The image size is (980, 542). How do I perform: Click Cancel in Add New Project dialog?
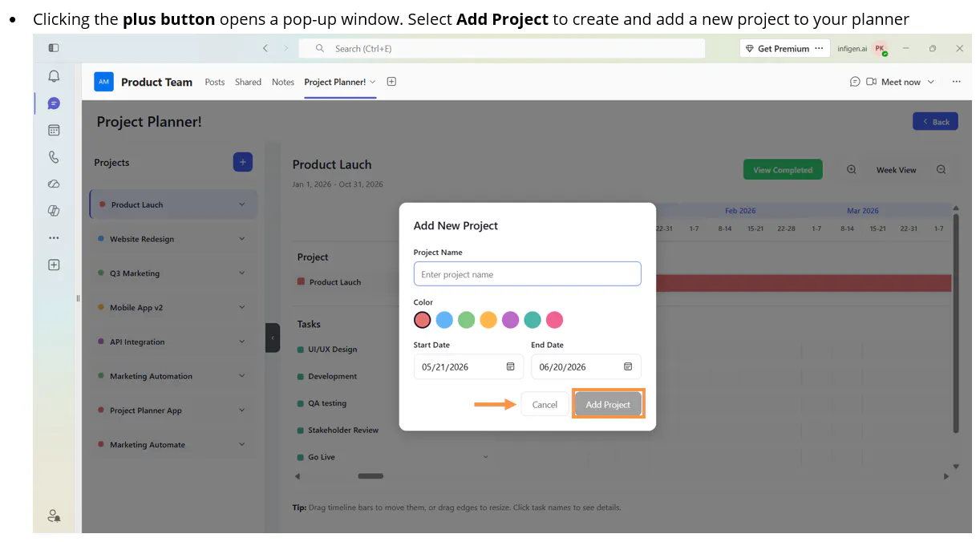click(x=545, y=404)
